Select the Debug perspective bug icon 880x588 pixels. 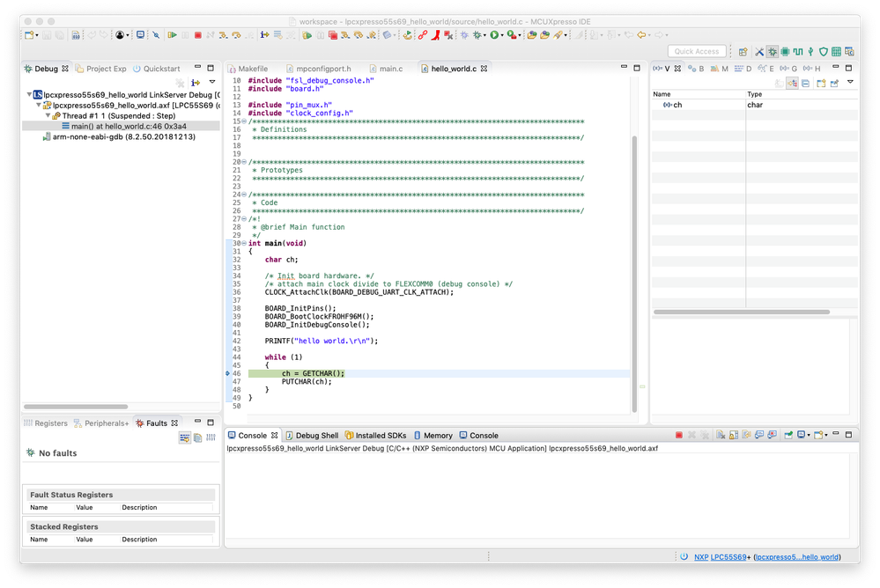click(773, 52)
